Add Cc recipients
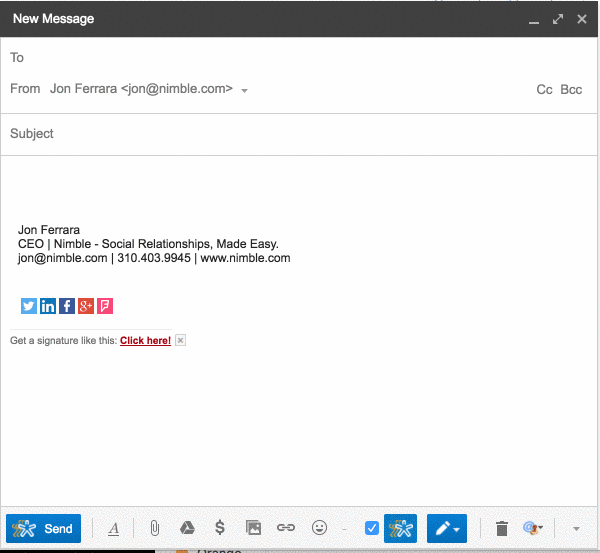 pyautogui.click(x=544, y=90)
